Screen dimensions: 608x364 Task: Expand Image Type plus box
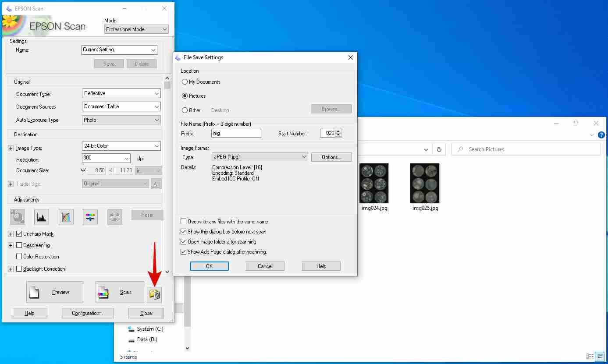(11, 148)
